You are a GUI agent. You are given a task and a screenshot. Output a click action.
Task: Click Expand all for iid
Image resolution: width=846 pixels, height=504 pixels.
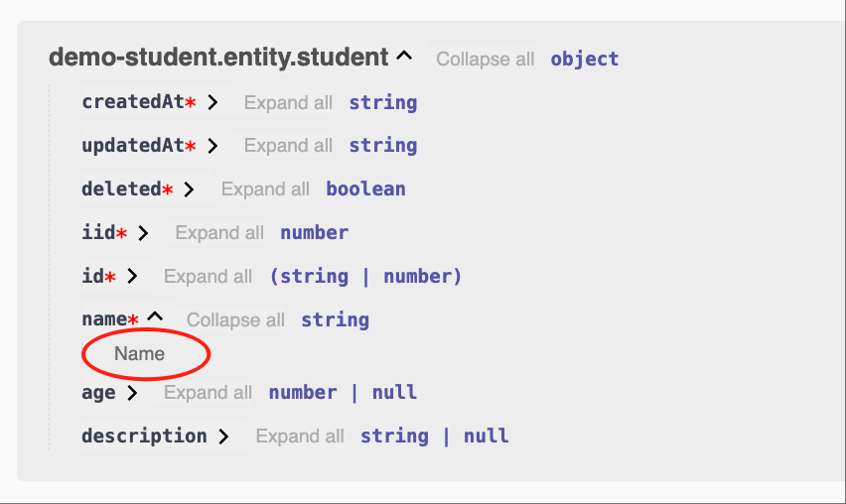pyautogui.click(x=219, y=233)
